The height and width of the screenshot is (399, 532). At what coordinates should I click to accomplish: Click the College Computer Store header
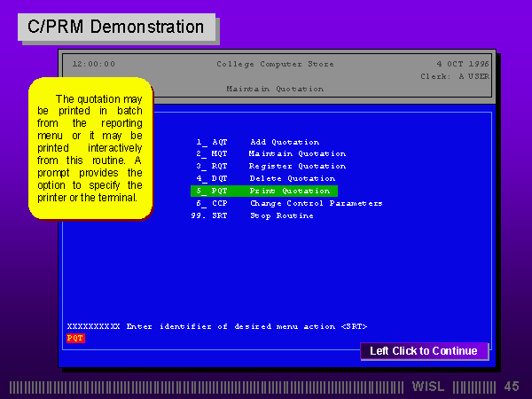click(x=274, y=64)
